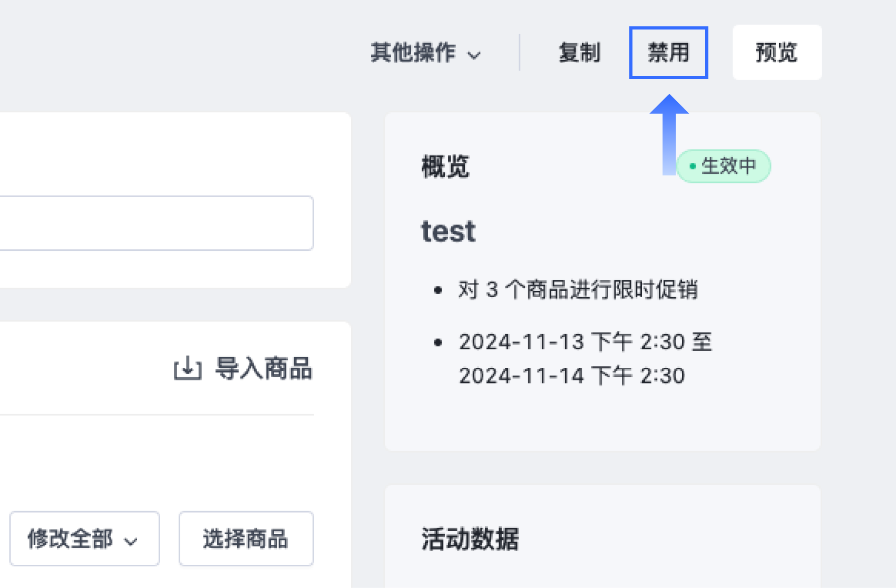896x588 pixels.
Task: Click the 对 3 个商品进行限时促销 summary line
Action: 578,290
